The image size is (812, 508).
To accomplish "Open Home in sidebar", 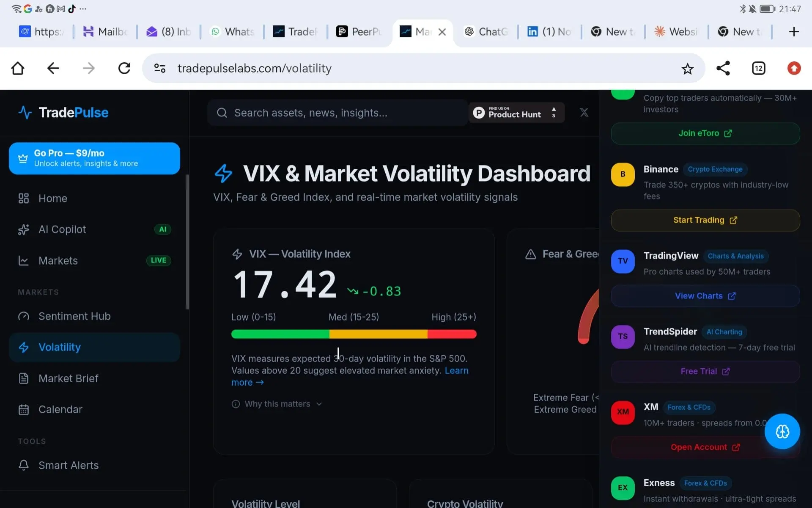I will tap(94, 199).
